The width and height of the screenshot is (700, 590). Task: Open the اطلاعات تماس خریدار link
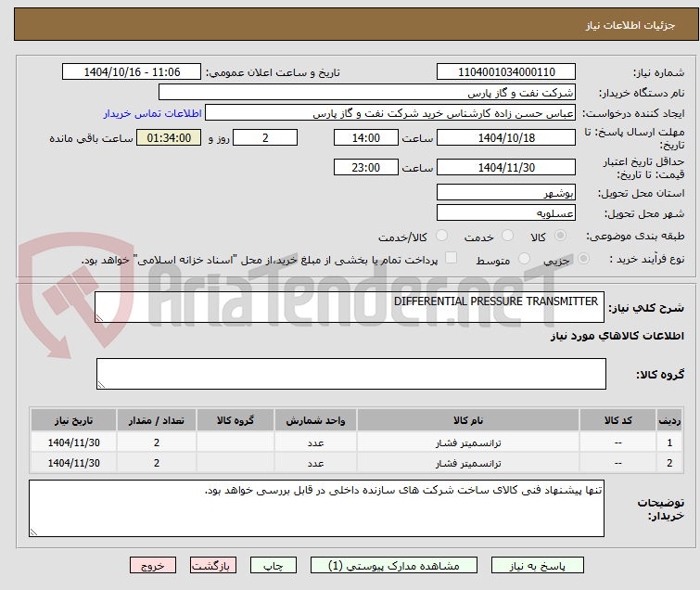[x=153, y=113]
